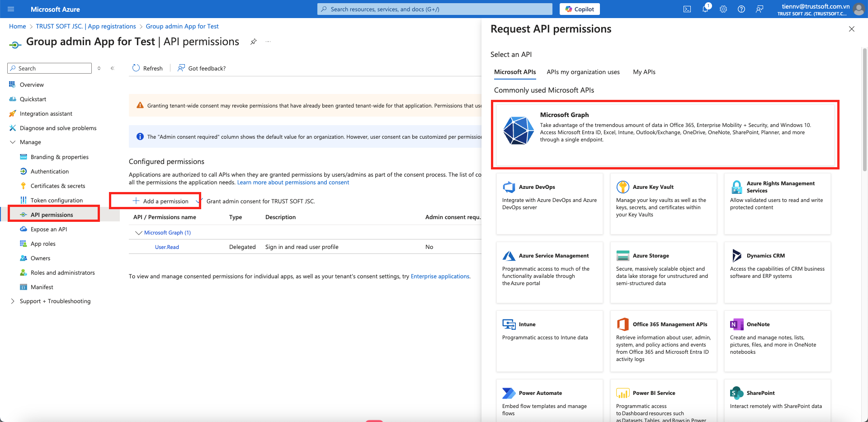Viewport: 868px width, 422px height.
Task: Open Token configuration
Action: tap(57, 200)
